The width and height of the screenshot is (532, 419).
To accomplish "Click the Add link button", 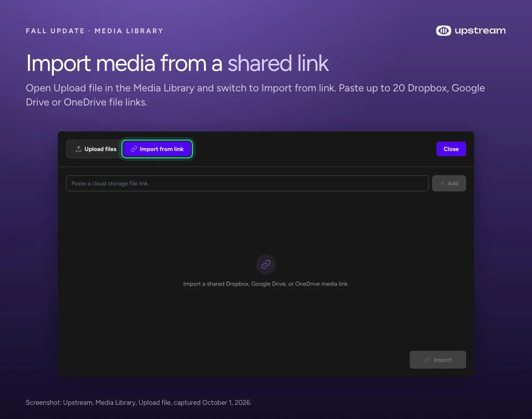I will point(449,183).
